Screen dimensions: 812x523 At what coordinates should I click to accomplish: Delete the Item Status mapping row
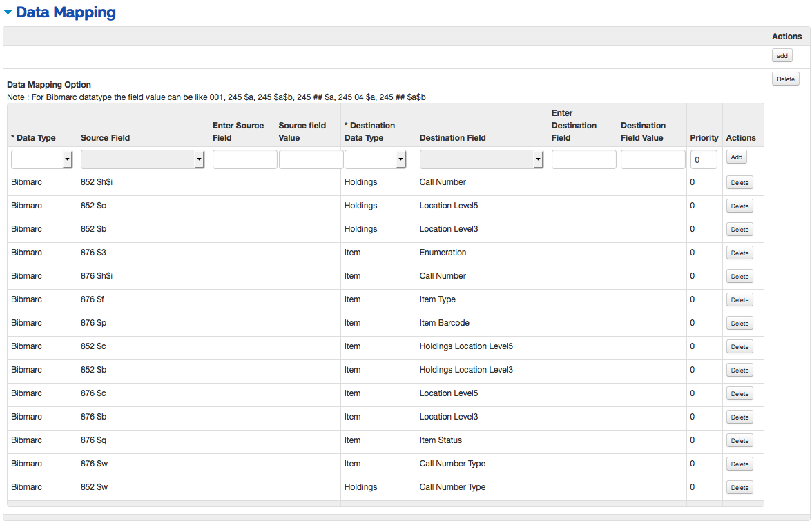(739, 441)
